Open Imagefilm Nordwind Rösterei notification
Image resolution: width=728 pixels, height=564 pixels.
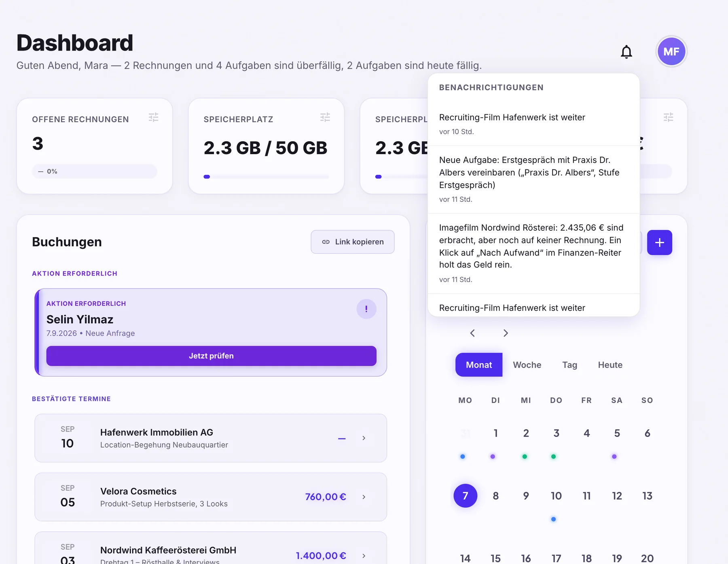click(533, 253)
